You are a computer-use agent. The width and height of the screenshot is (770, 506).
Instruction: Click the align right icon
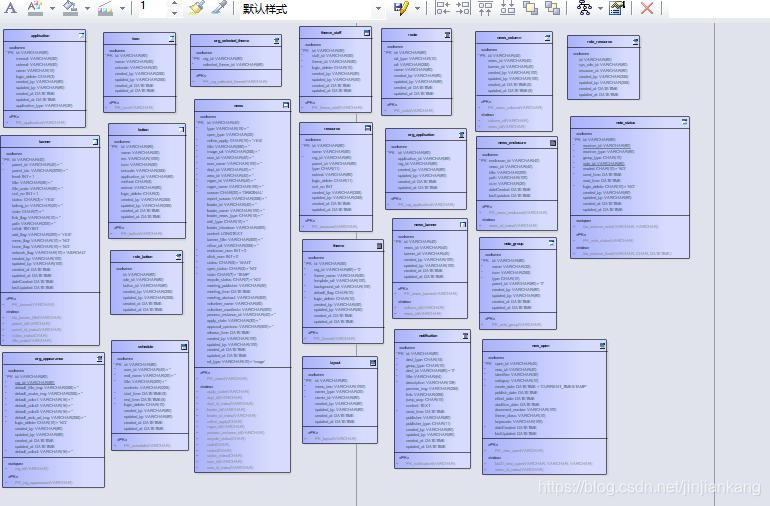[x=463, y=7]
